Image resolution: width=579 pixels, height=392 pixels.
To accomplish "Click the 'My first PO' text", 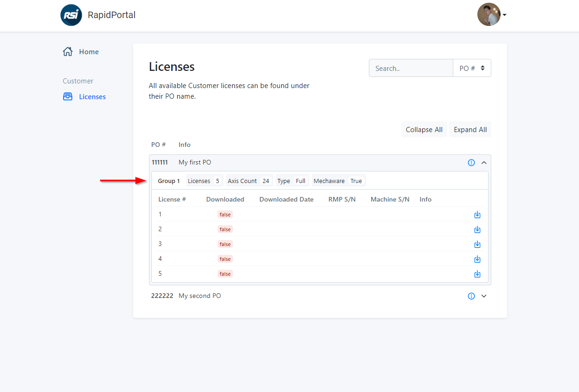I will coord(195,163).
